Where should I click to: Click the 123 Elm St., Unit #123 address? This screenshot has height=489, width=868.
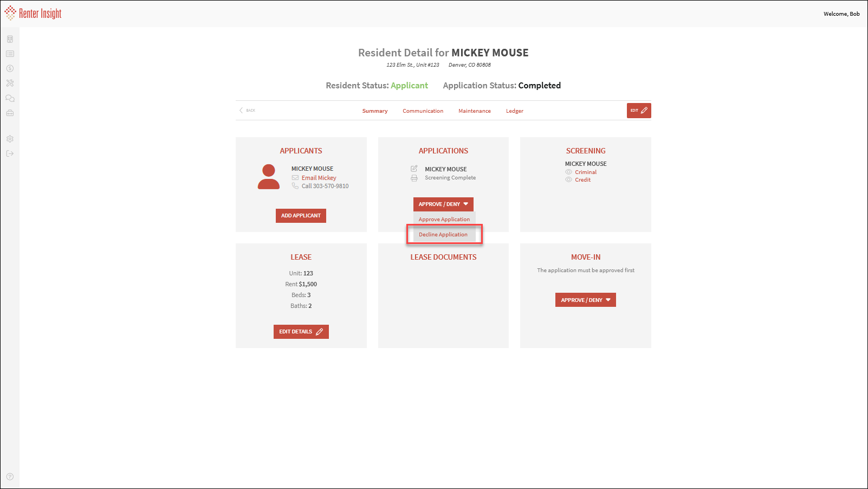413,65
